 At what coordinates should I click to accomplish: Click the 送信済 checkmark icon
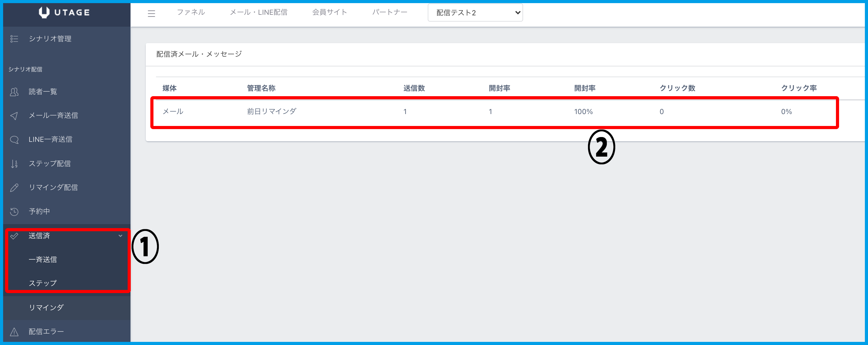coord(14,236)
